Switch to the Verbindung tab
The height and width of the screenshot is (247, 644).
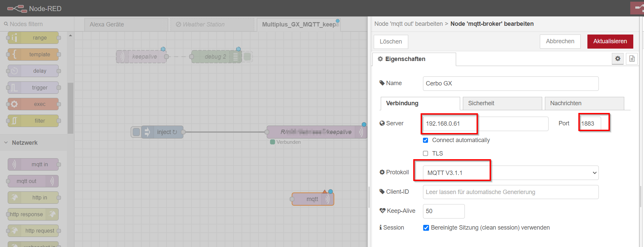point(420,103)
